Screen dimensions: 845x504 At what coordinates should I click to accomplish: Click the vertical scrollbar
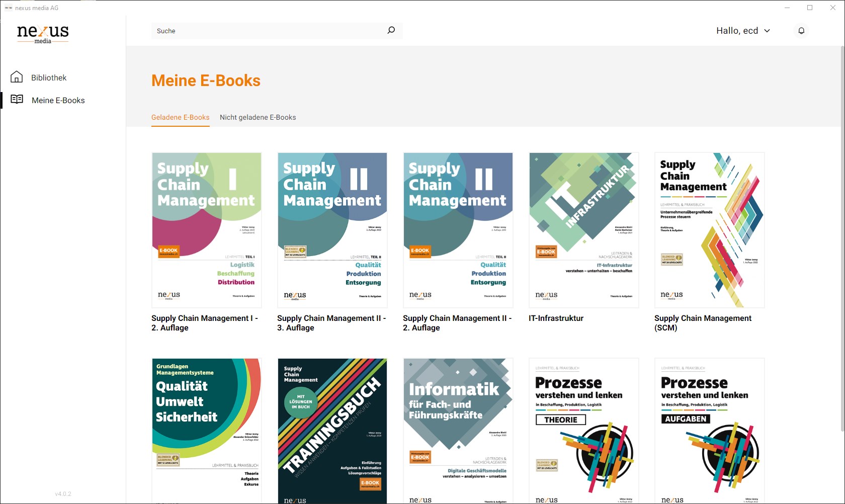842,239
